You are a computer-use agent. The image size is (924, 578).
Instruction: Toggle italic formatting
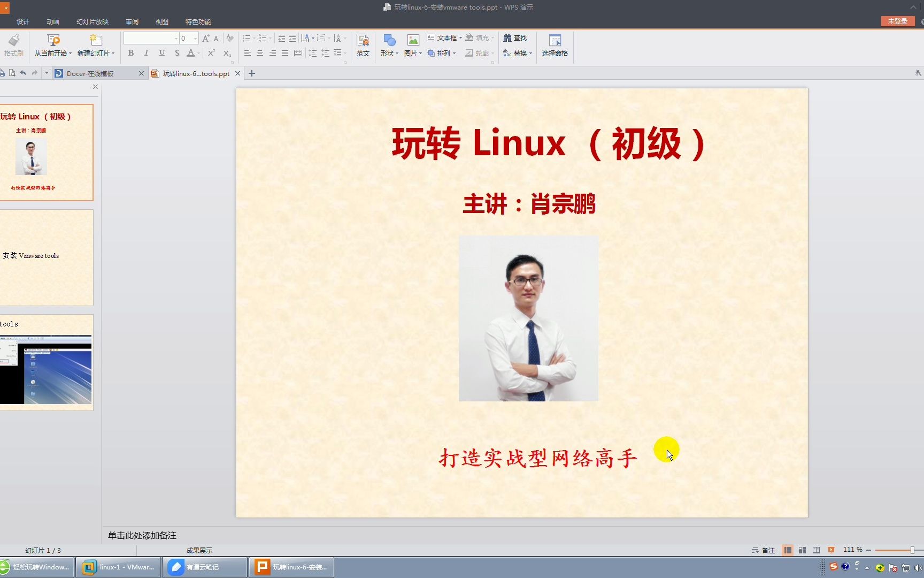point(145,53)
